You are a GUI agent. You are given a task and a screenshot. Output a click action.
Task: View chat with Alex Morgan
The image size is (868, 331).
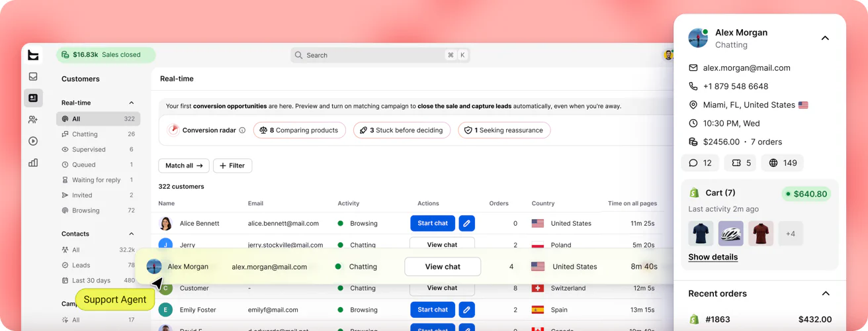coord(443,267)
